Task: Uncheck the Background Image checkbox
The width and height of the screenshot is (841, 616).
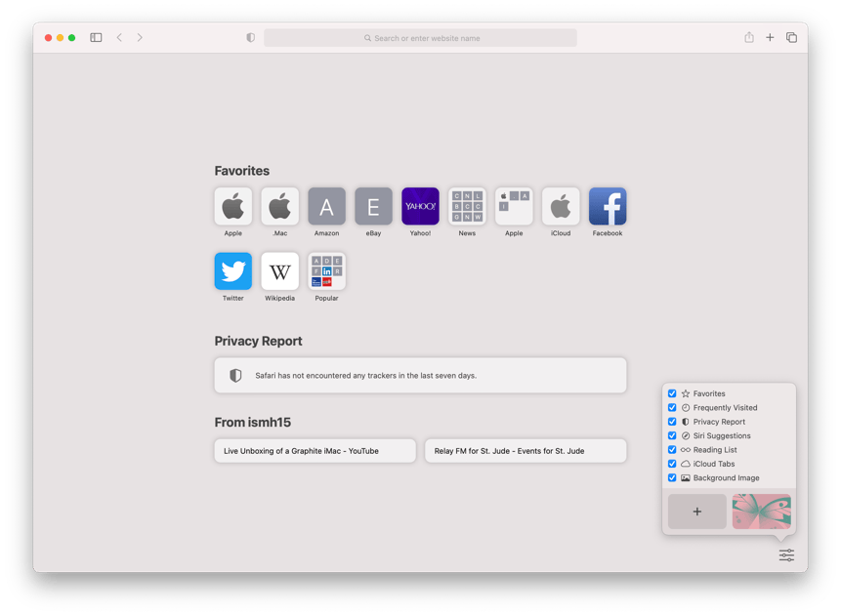Action: coord(672,477)
